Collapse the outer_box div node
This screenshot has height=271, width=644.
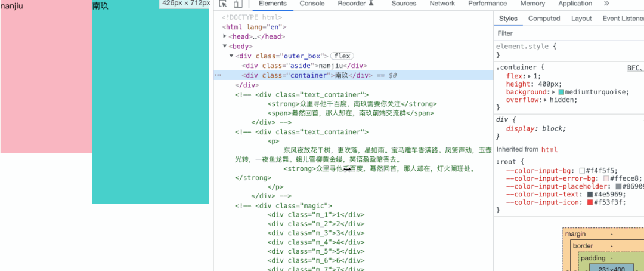[231, 56]
